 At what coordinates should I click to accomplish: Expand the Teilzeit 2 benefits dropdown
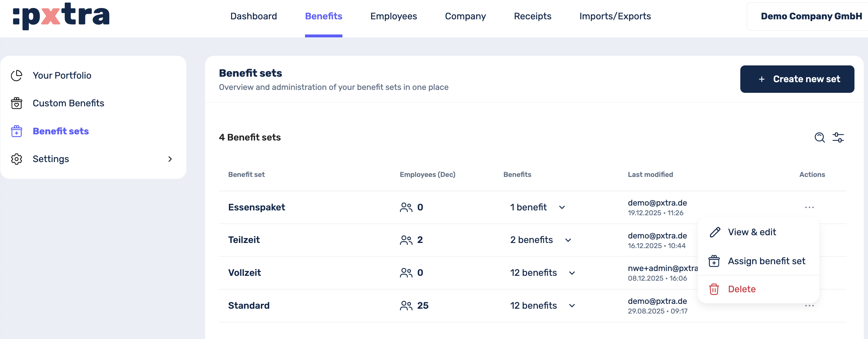[x=568, y=240]
